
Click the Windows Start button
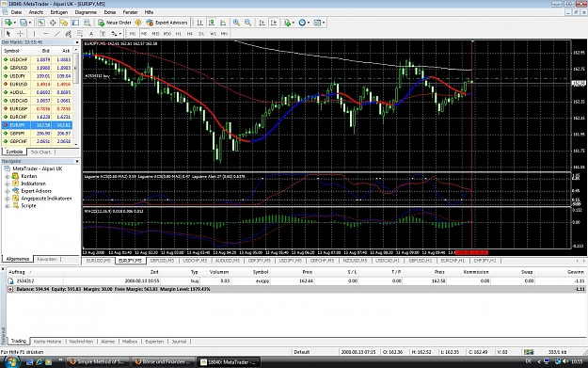pos(11,361)
